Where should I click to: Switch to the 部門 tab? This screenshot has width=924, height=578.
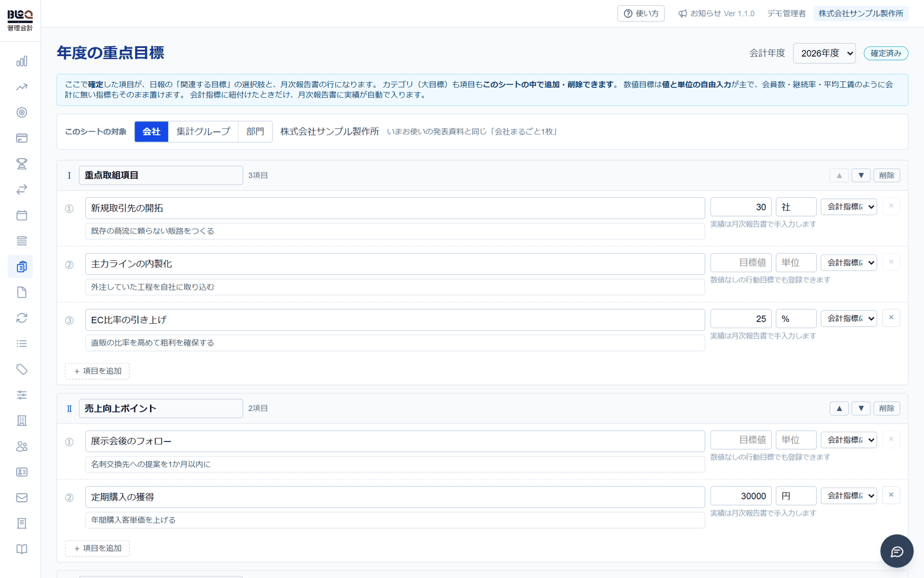pos(255,132)
